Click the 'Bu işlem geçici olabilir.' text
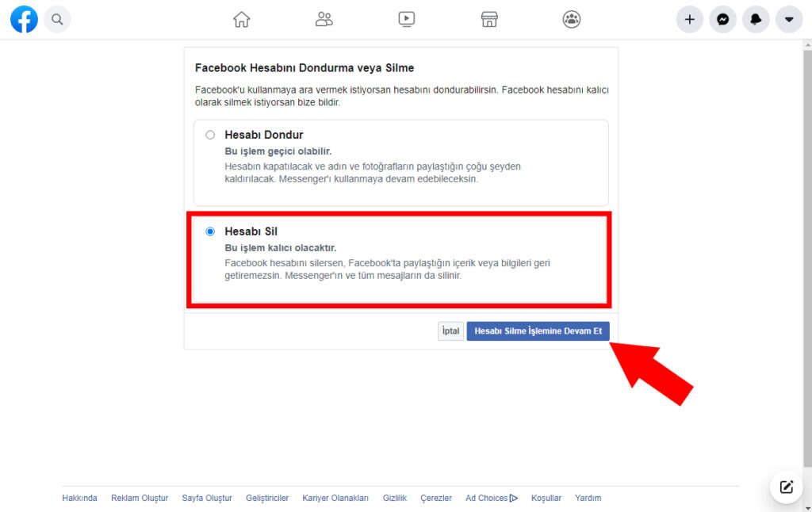 (x=278, y=151)
